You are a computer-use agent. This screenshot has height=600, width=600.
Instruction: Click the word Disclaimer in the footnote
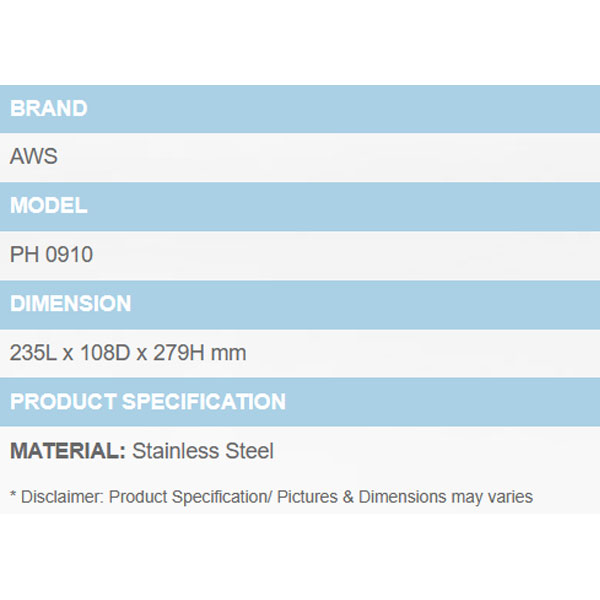[60, 497]
